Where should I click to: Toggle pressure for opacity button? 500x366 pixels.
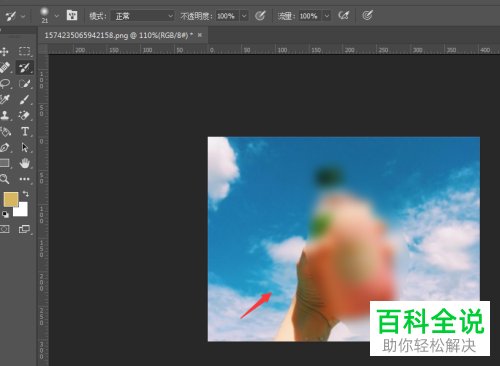tap(260, 15)
